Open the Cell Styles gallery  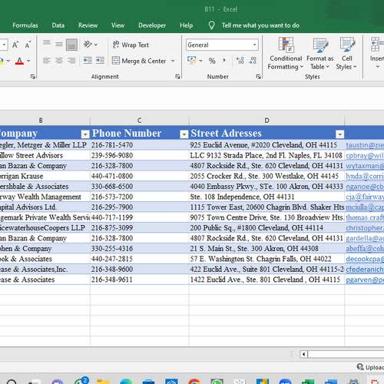[x=347, y=54]
